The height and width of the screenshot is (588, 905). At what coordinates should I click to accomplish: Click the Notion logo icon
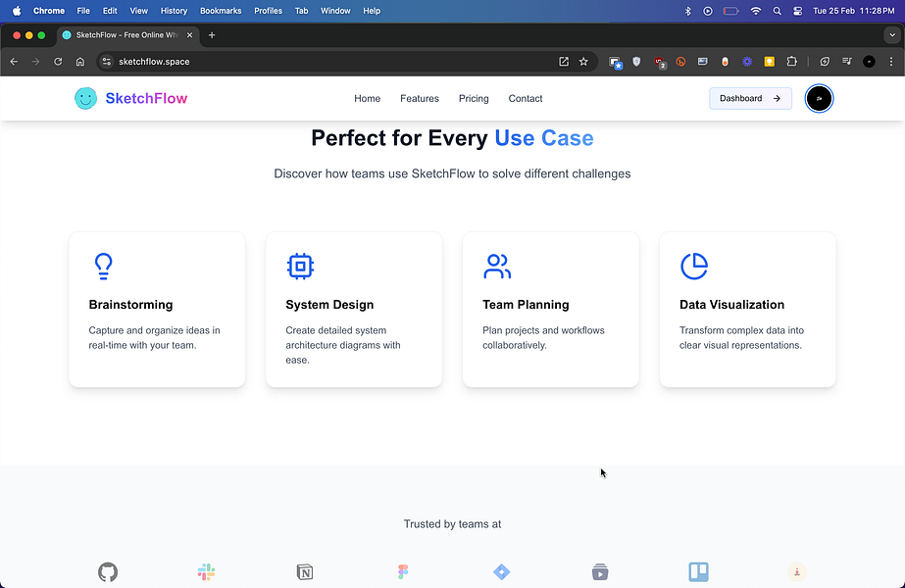[305, 572]
